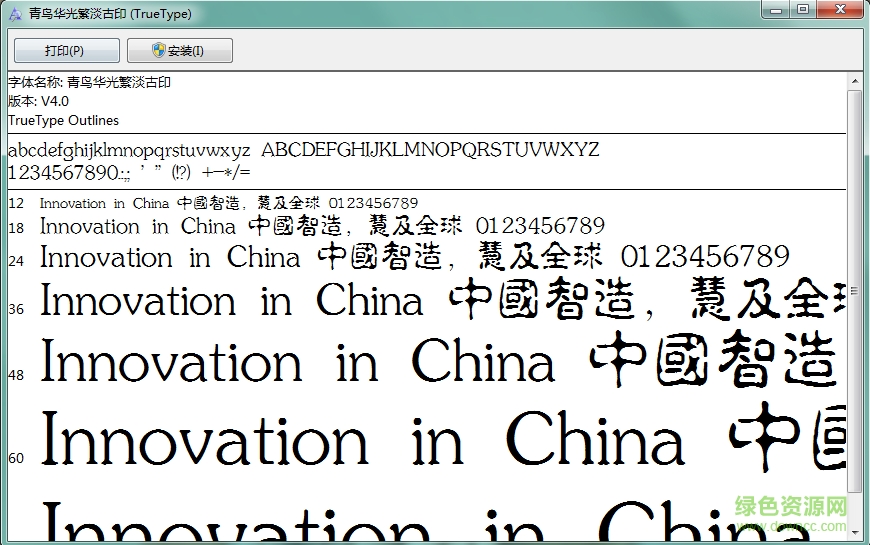The width and height of the screenshot is (870, 545).
Task: Click the lowercase alphabet sample line
Action: 129,151
